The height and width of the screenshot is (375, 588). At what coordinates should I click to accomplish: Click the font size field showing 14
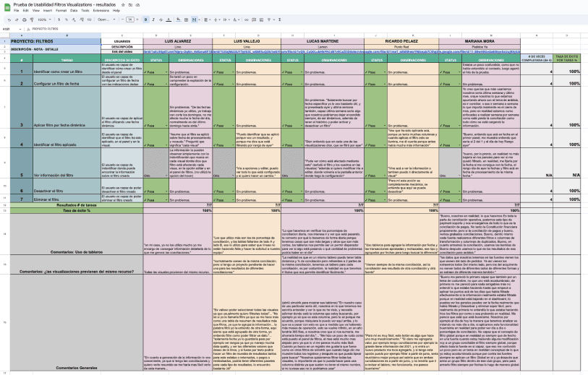(130, 20)
